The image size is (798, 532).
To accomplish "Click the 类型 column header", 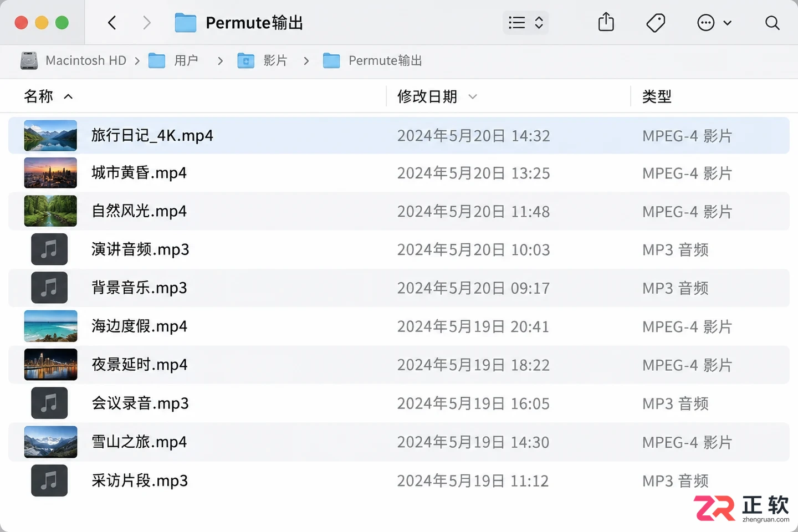I will pos(657,96).
